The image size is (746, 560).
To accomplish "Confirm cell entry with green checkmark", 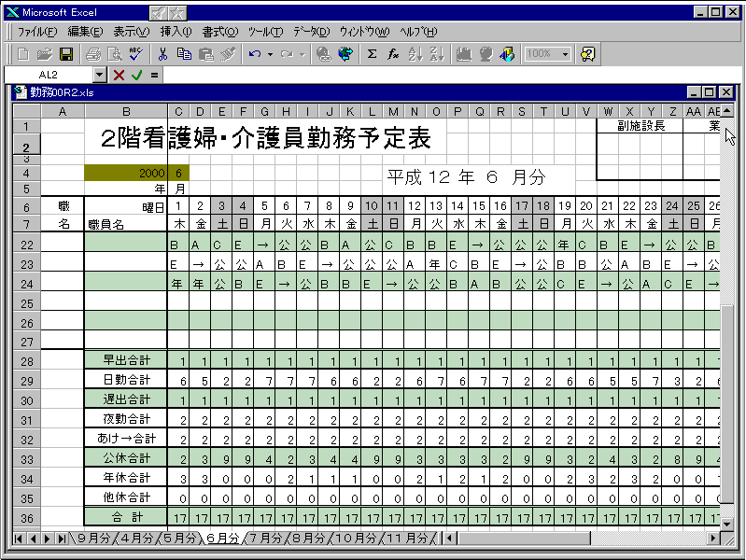I will [136, 75].
